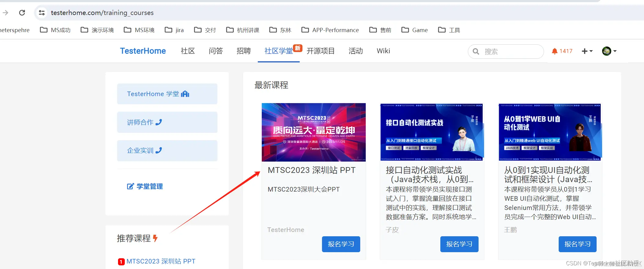Click the 讲师合作 sidebar button
644x269 pixels.
point(167,122)
